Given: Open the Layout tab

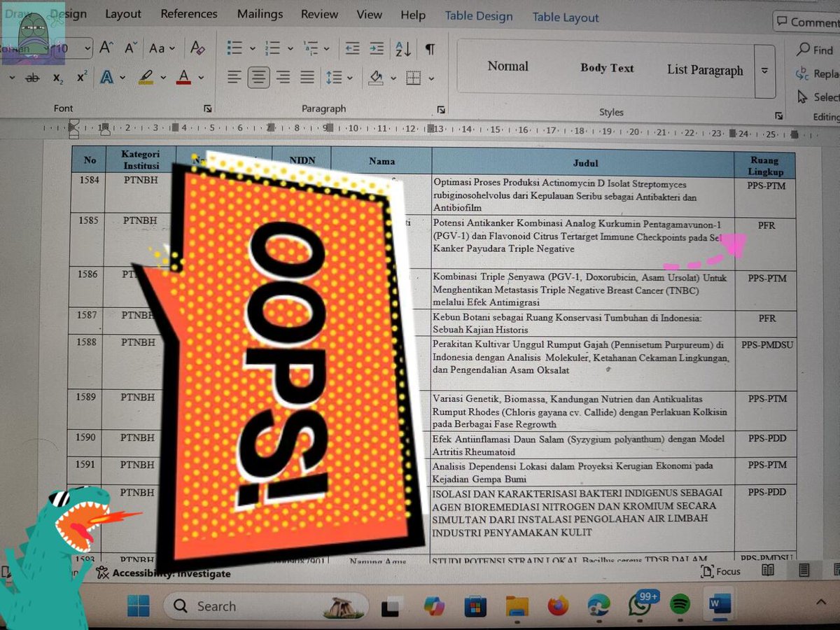Looking at the screenshot, I should pos(122,14).
